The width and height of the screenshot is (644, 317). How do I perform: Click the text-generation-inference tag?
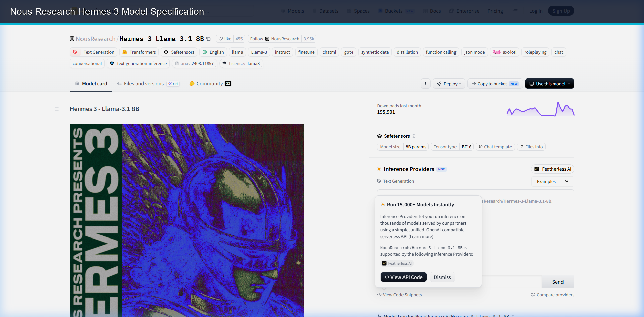[x=138, y=63]
